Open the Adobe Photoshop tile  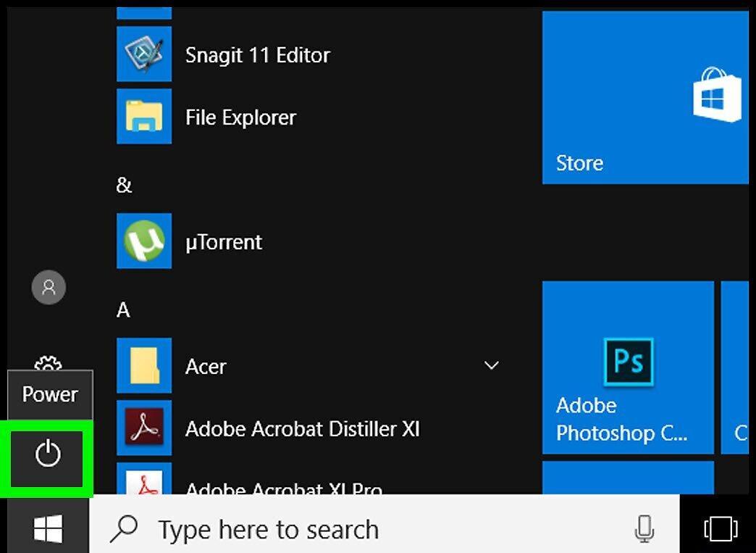pos(629,367)
